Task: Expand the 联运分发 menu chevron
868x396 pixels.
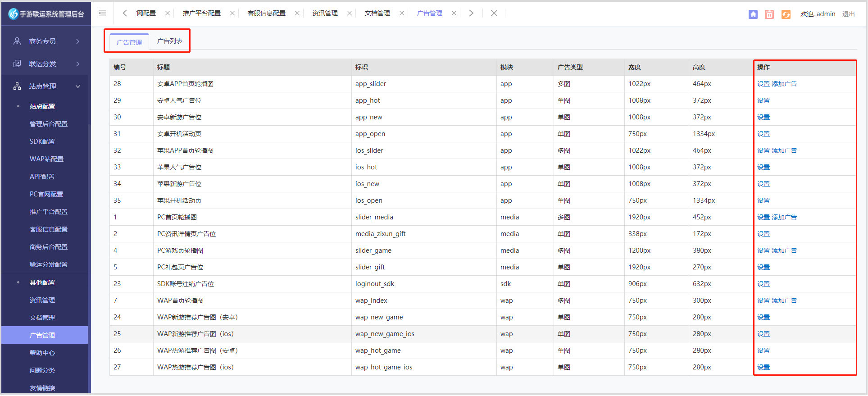Action: [x=78, y=64]
